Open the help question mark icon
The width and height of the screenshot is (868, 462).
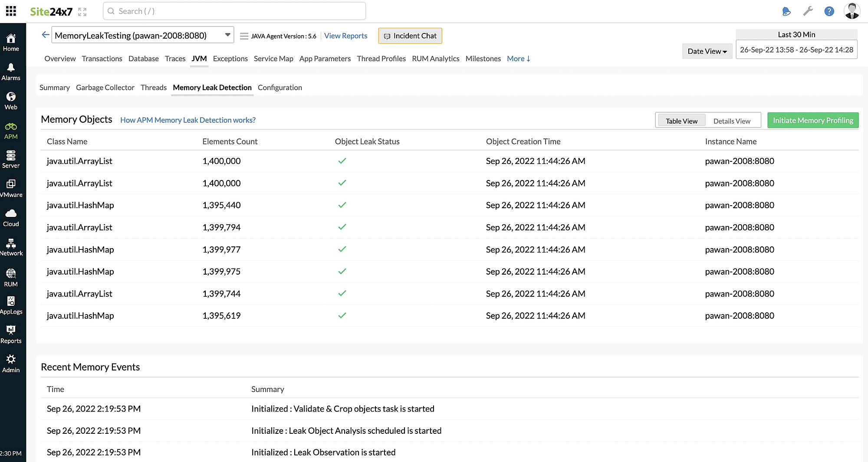pyautogui.click(x=829, y=11)
